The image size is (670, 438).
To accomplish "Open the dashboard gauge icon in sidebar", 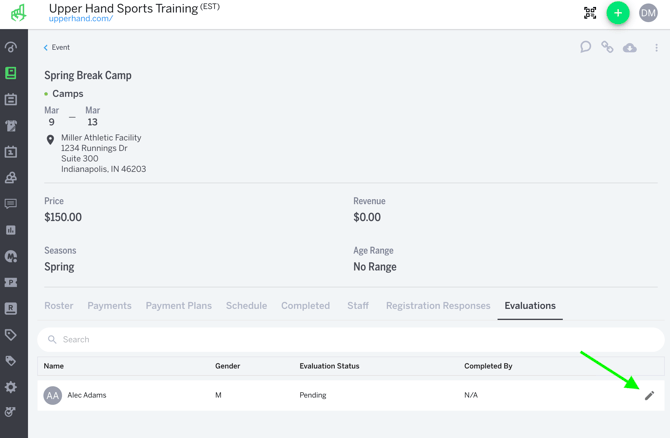I will coord(11,47).
